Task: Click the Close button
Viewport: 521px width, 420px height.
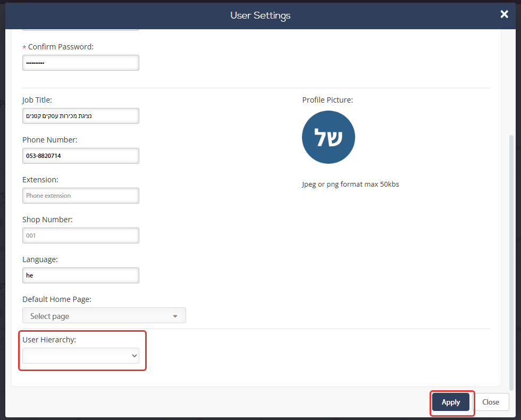Action: (490, 402)
